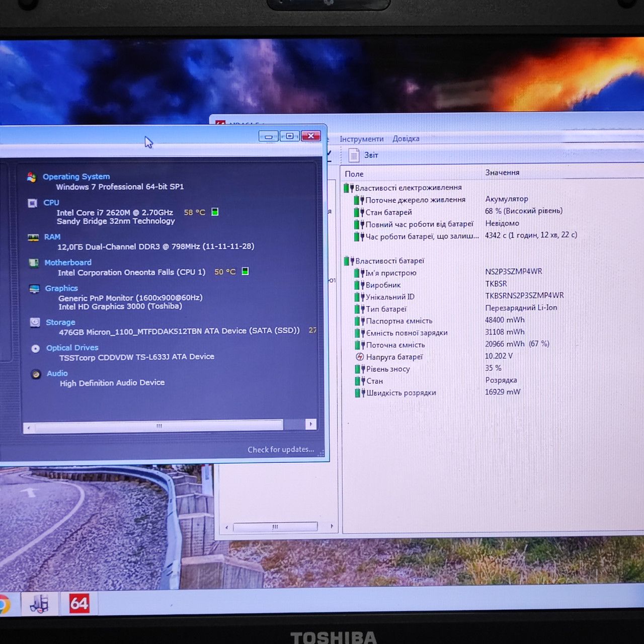This screenshot has height=644, width=644.
Task: Open the Speccy icon in the taskbar
Action: click(39, 603)
